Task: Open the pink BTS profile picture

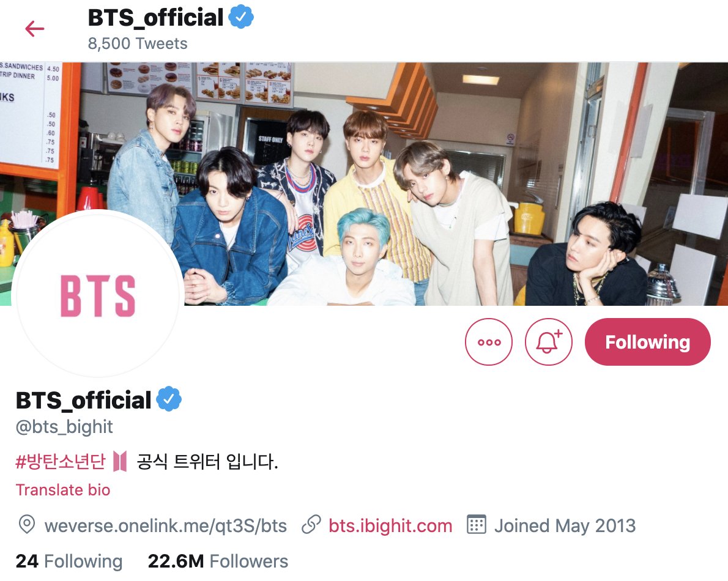Action: click(x=98, y=295)
